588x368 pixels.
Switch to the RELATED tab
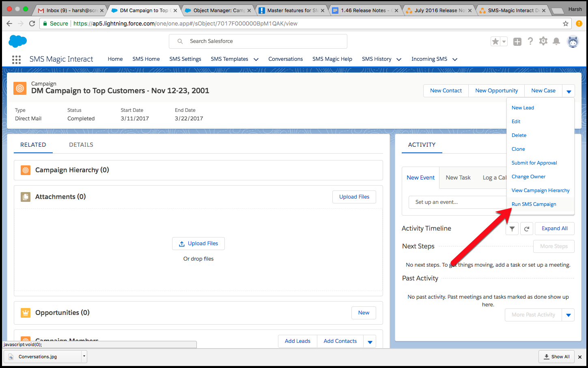[33, 145]
